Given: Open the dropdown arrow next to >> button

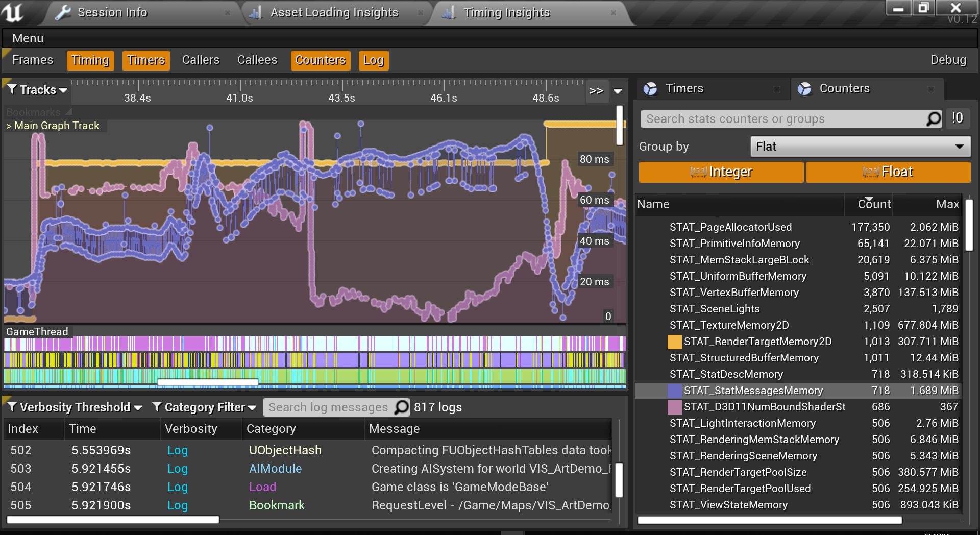Looking at the screenshot, I should [x=618, y=91].
